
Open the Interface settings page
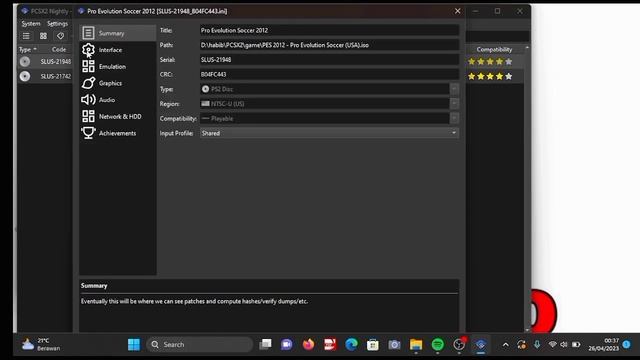(x=118, y=50)
